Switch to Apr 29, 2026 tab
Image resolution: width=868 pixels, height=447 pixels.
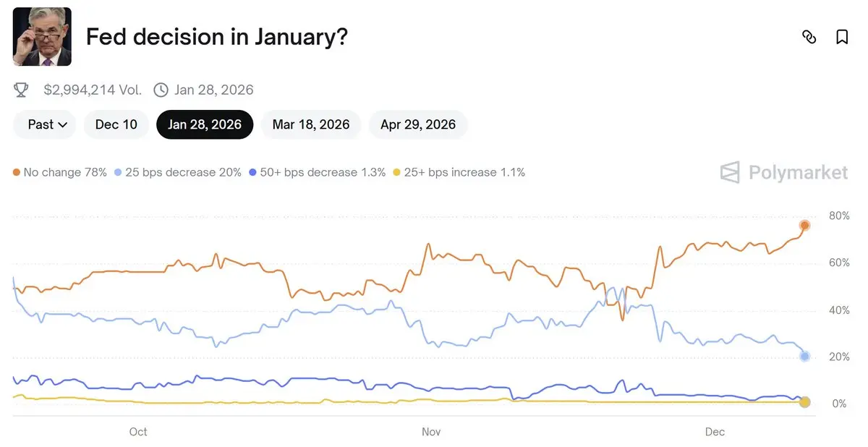tap(418, 124)
